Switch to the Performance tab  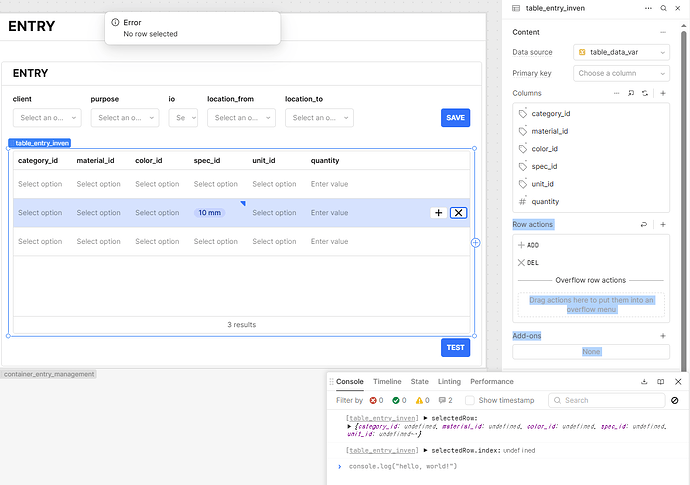[492, 382]
